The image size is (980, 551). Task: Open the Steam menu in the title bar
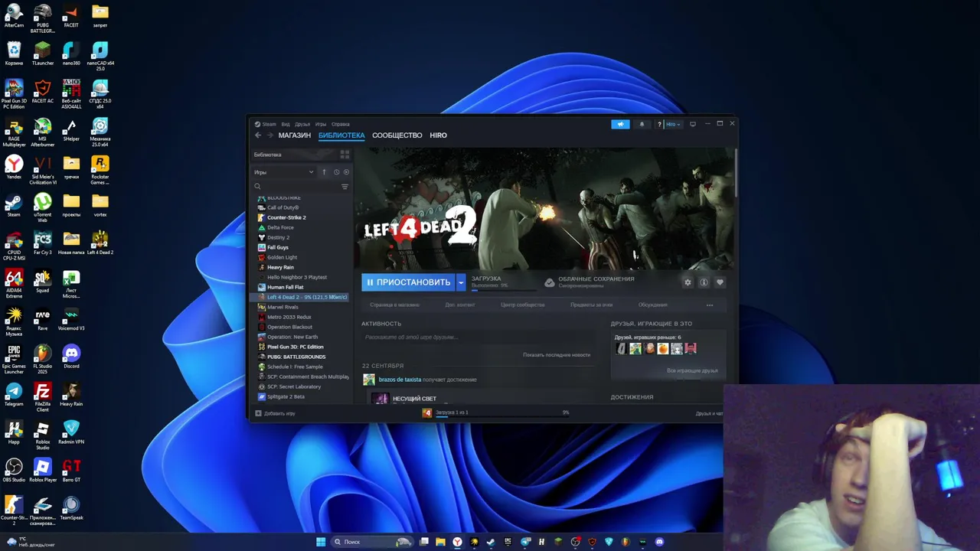266,124
